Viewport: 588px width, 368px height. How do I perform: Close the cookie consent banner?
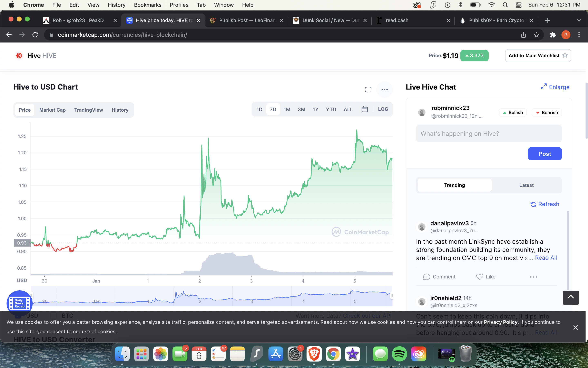point(575,327)
